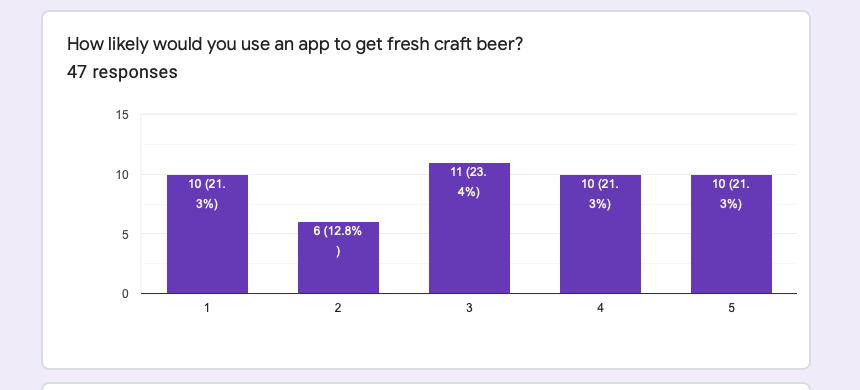Click the '6 (12.8%)' data label

(x=338, y=241)
